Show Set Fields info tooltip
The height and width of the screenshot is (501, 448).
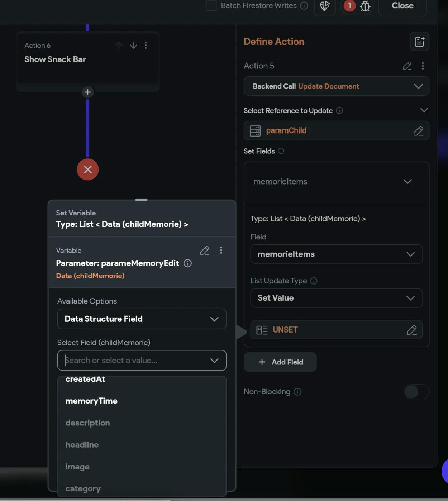pos(281,151)
